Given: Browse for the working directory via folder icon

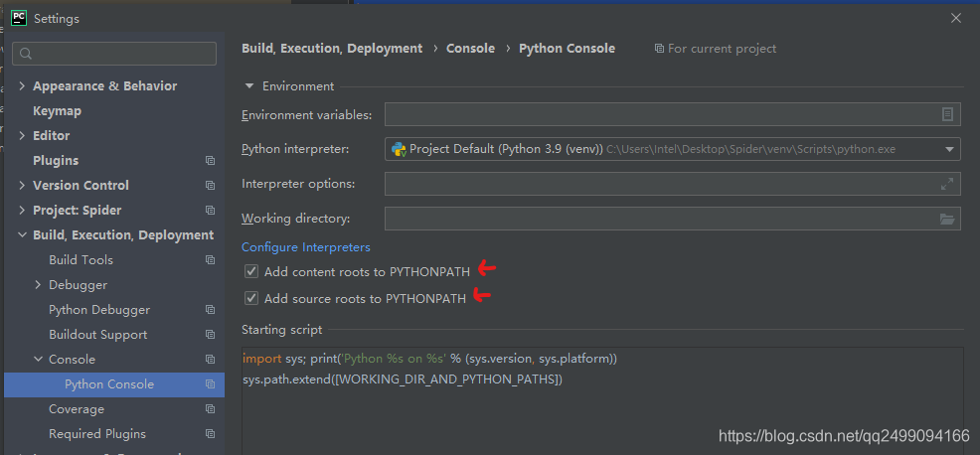Looking at the screenshot, I should click(947, 219).
